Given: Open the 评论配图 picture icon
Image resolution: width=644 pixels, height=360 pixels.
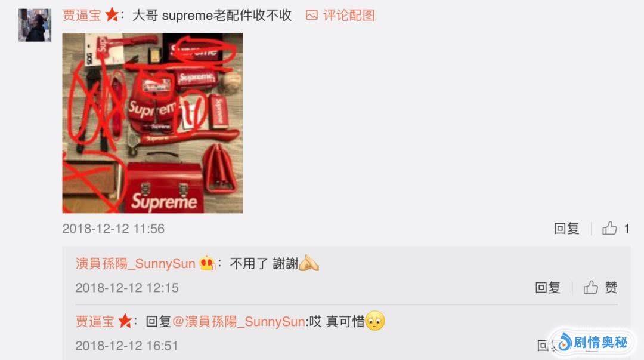Looking at the screenshot, I should click(312, 15).
